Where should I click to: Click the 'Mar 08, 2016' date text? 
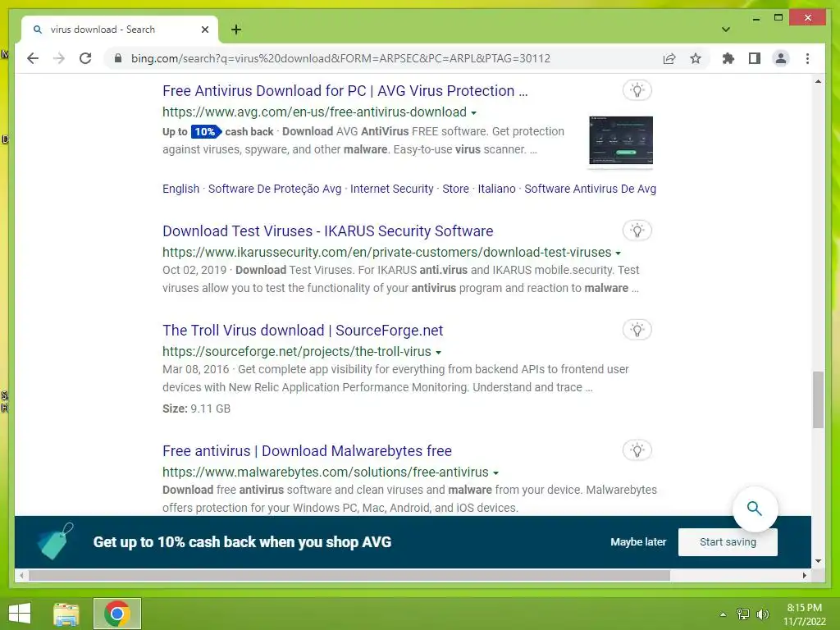point(195,369)
